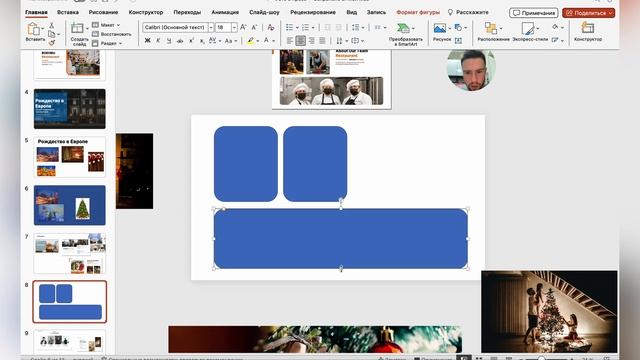Insert a picture via Рисунок icon
The image size is (640, 360).
tap(440, 28)
